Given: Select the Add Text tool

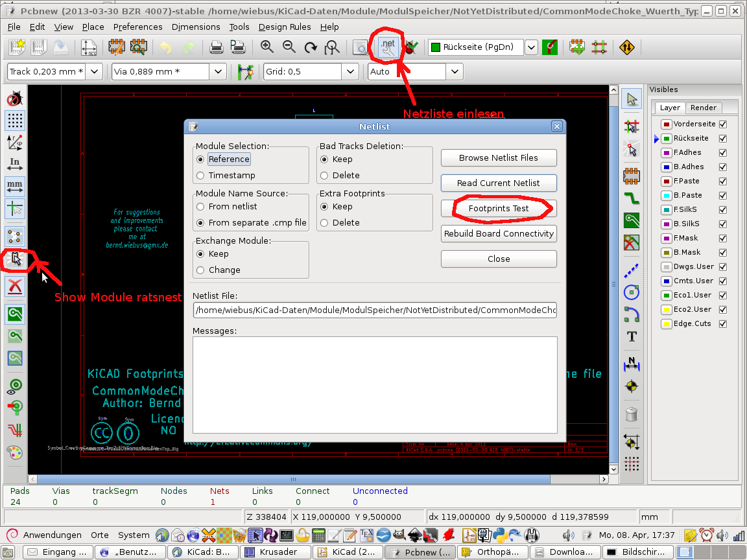Looking at the screenshot, I should [632, 336].
